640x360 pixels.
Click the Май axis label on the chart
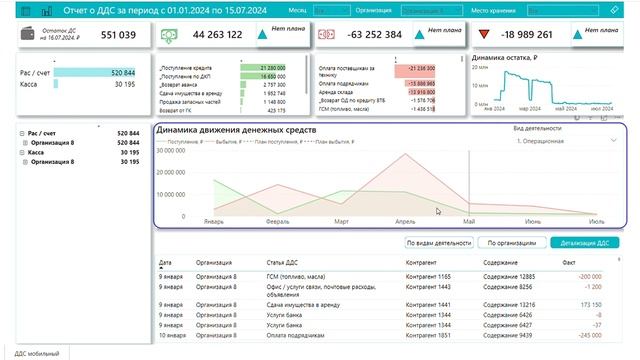click(x=469, y=222)
